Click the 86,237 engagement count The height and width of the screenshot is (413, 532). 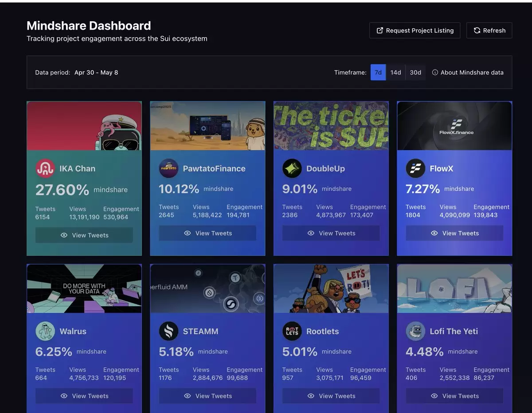[x=484, y=378]
